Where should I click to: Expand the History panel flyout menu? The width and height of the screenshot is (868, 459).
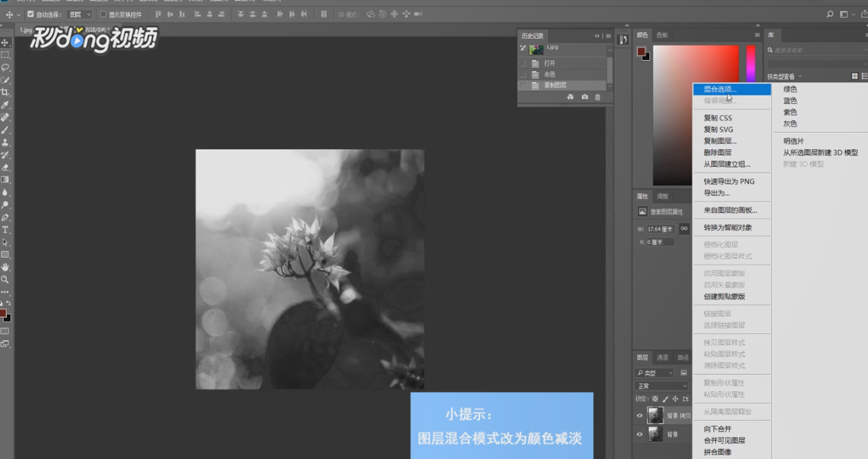coord(609,35)
